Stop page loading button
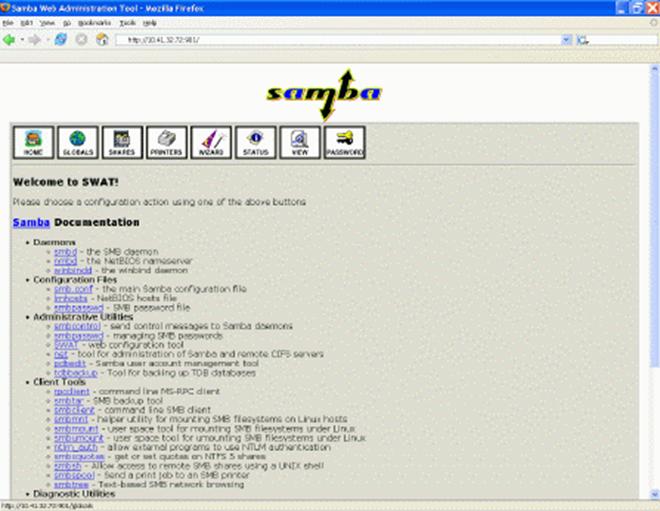Image resolution: width=660 pixels, height=511 pixels. [81, 40]
